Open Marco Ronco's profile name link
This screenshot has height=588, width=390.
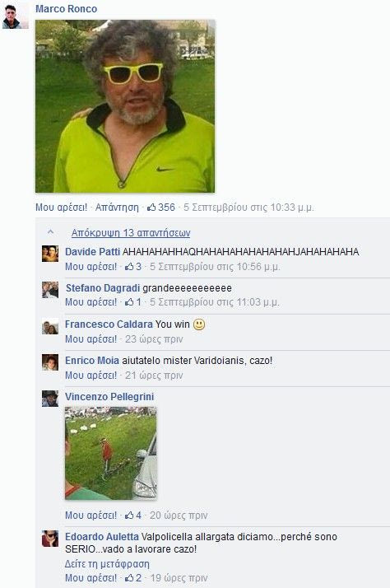(x=67, y=8)
